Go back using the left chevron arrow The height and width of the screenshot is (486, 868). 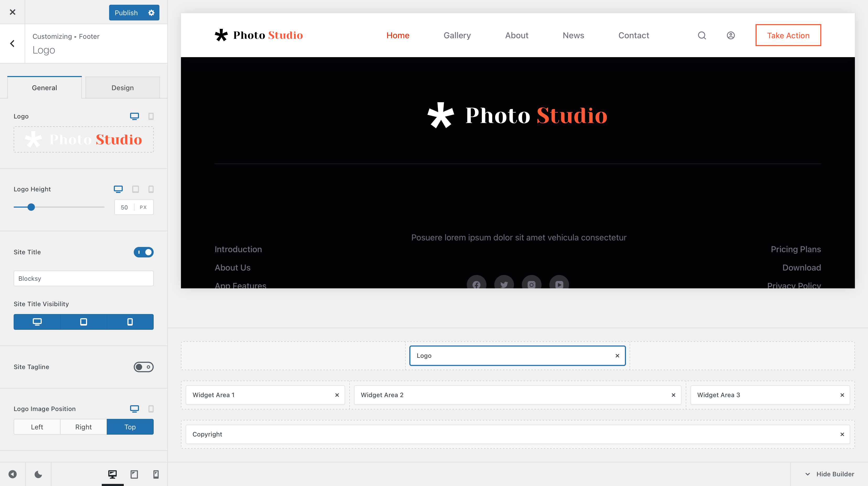13,44
